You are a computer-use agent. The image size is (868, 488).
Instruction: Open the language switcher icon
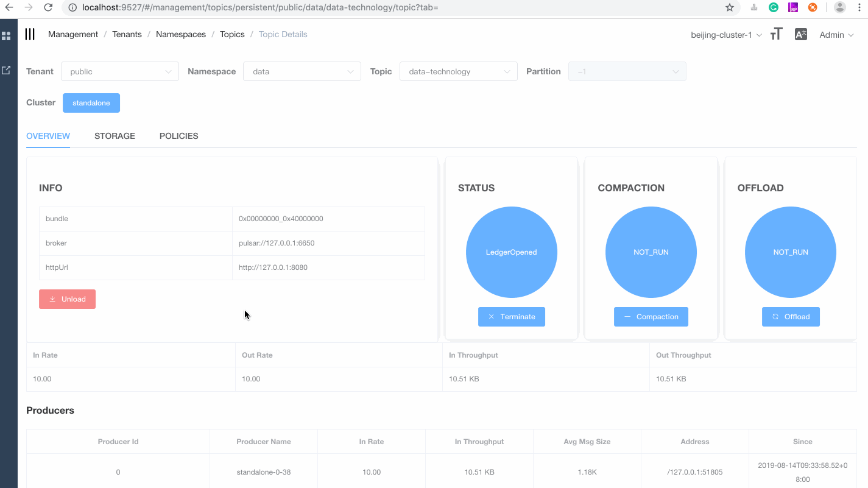(x=800, y=34)
